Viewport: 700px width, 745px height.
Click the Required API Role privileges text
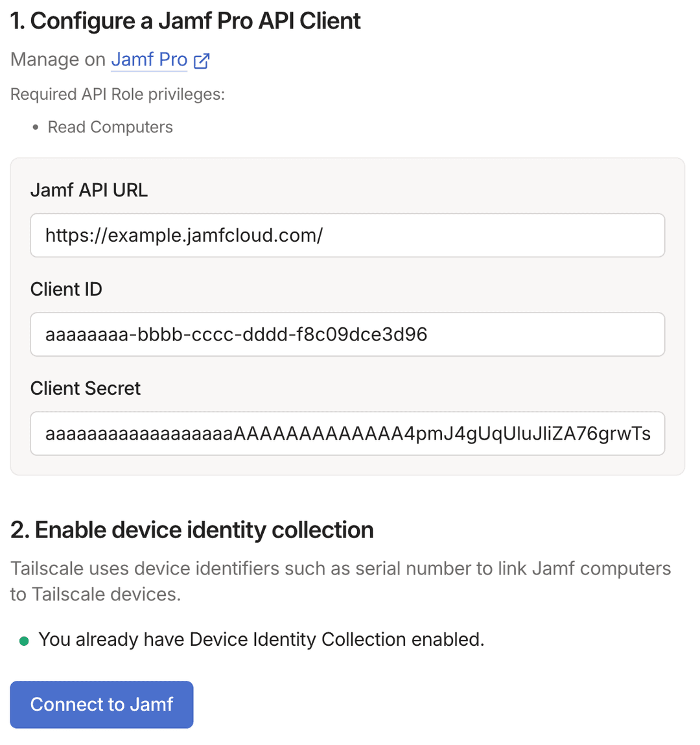coord(117,94)
